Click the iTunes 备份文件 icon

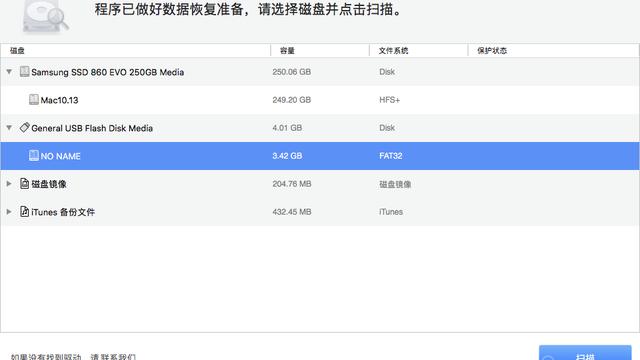click(24, 211)
